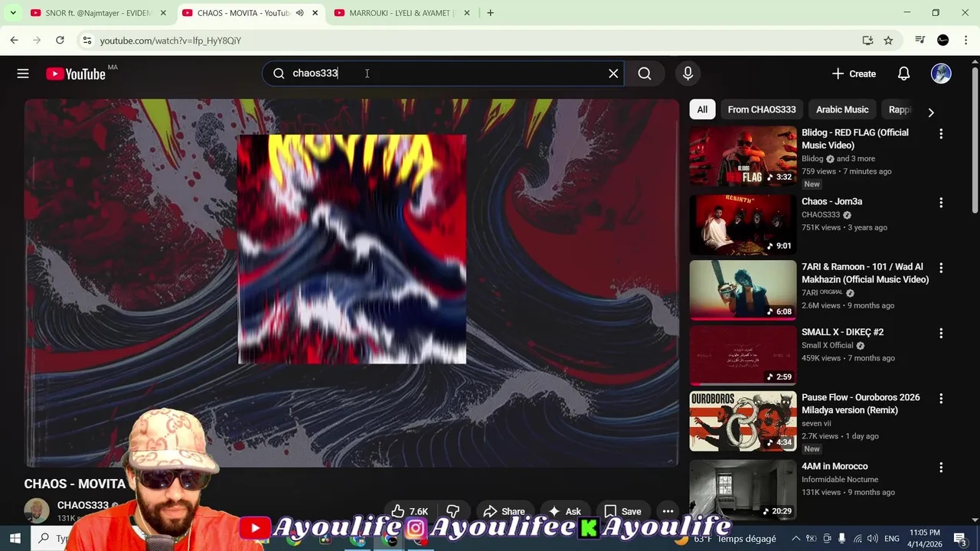Open the Action Center notifications icon
This screenshot has height=551, width=980.
pyautogui.click(x=959, y=539)
